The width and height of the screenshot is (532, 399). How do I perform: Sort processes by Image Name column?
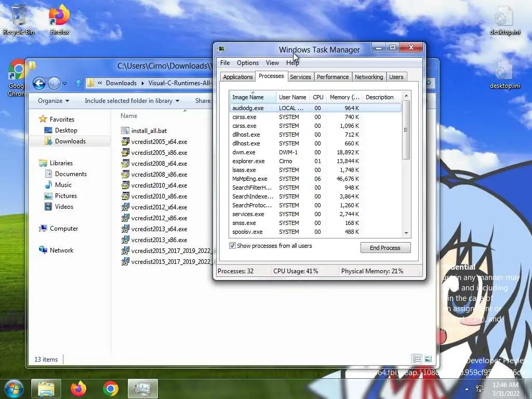pos(253,97)
